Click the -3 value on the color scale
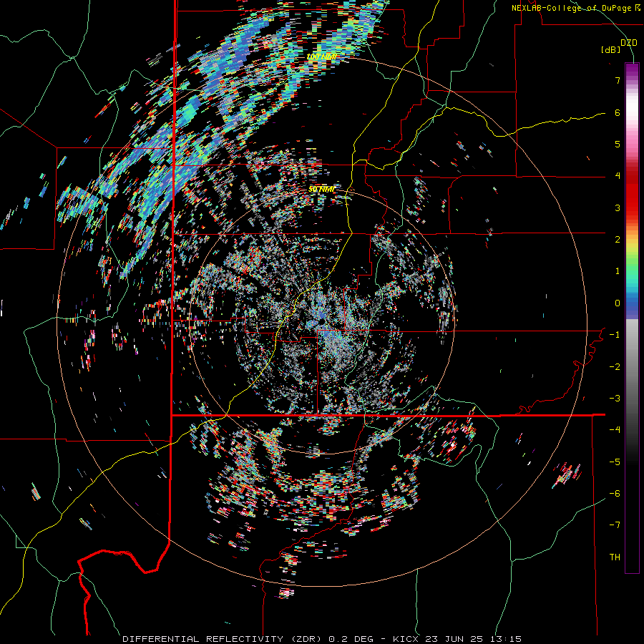Image resolution: width=644 pixels, height=644 pixels. click(x=615, y=399)
